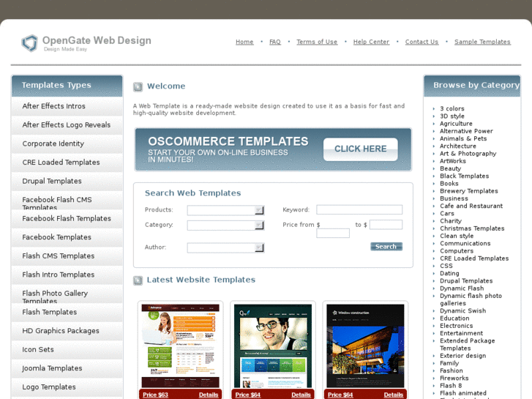Browse the Flash 8 category
Screen dimensions: 532x399
pos(451,386)
